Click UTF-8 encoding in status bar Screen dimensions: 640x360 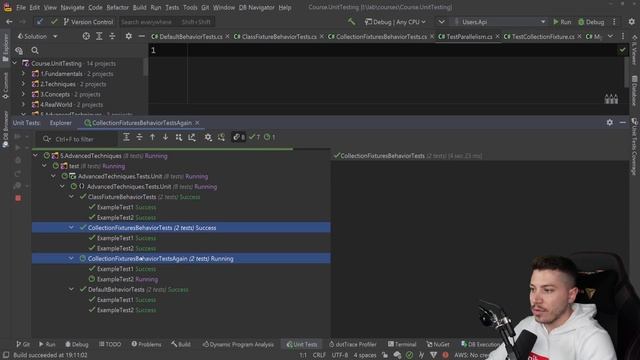click(340, 355)
